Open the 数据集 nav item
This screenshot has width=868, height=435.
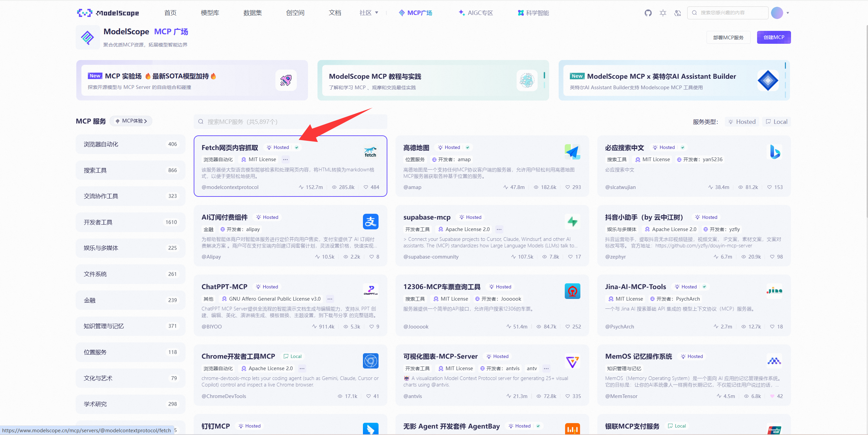pos(253,13)
